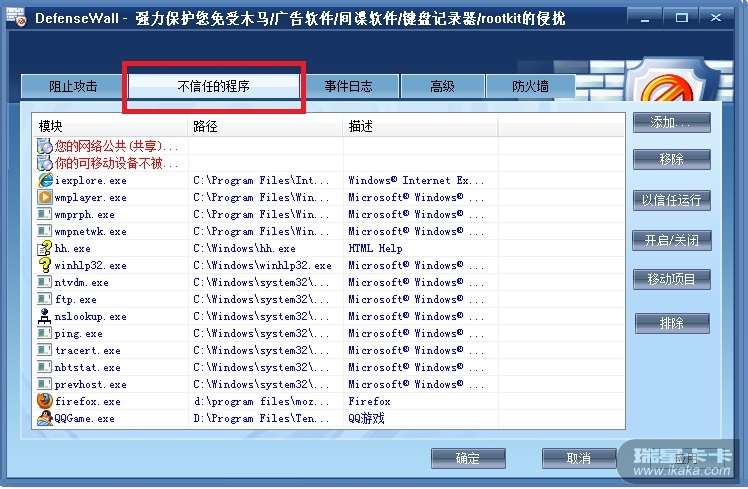Select the tracert.exe module name

(88, 351)
